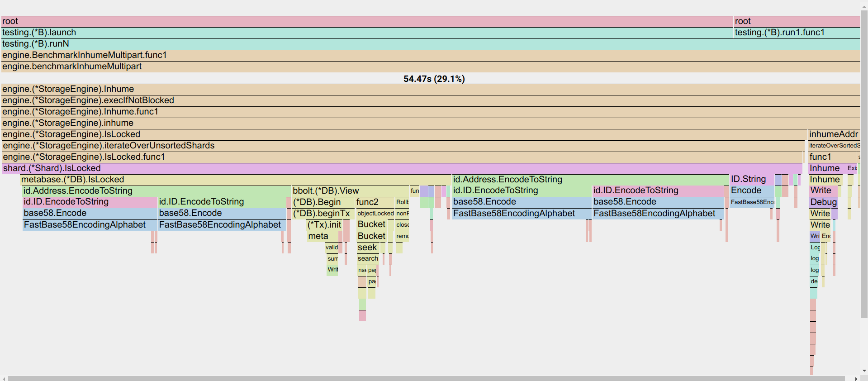
Task: Select the func2 frame
Action: tap(375, 202)
